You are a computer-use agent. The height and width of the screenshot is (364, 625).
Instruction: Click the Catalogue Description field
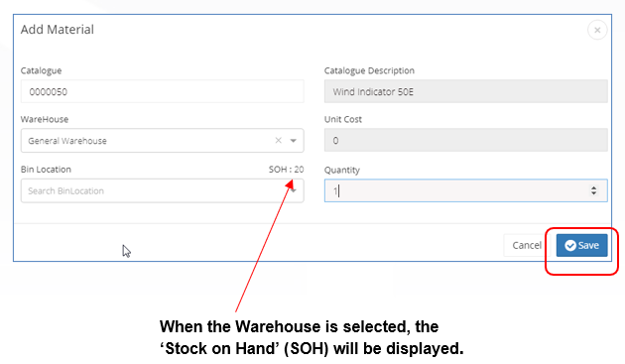pos(466,91)
